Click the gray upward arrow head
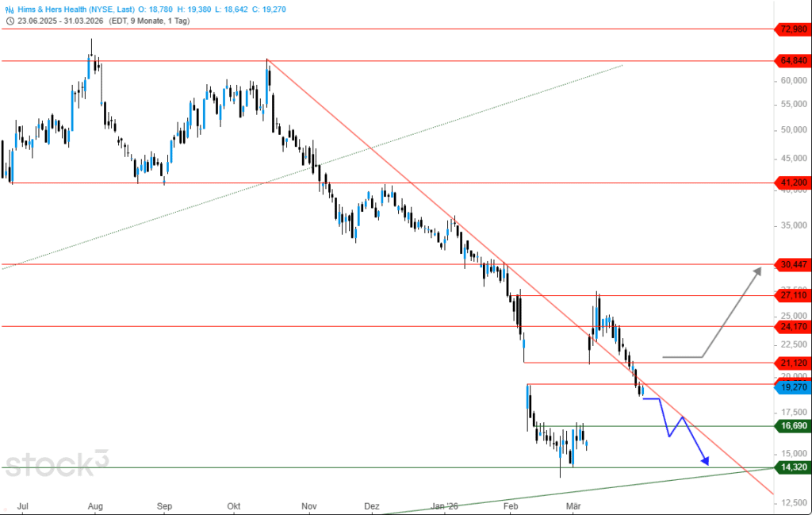The image size is (812, 515). click(756, 271)
